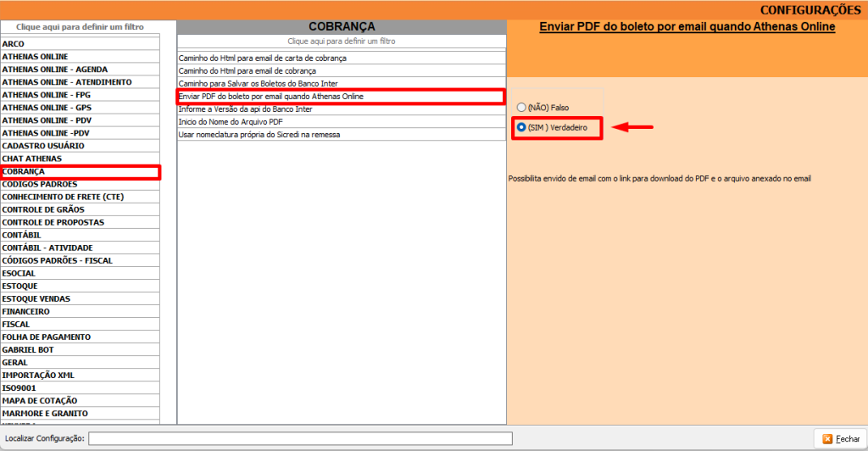868x451 pixels.
Task: Click the underlined Enviar PDF do boleto heading
Action: click(x=687, y=26)
